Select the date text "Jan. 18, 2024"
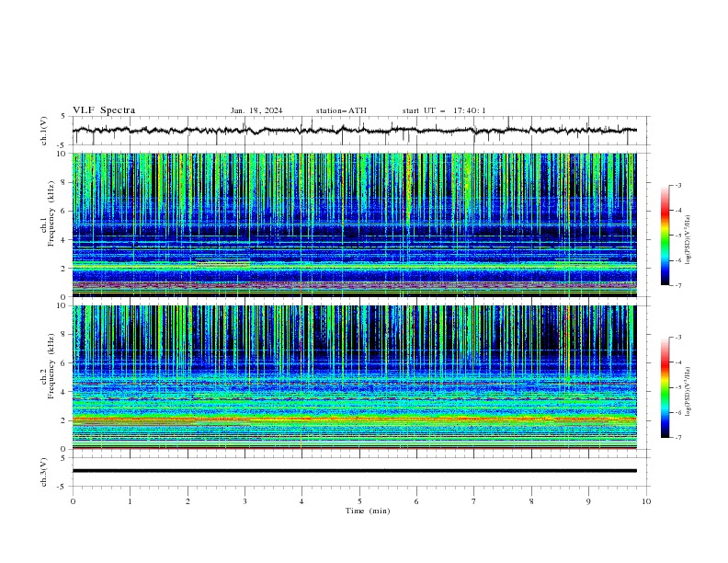Screen dimensions: 728x563 coord(256,110)
